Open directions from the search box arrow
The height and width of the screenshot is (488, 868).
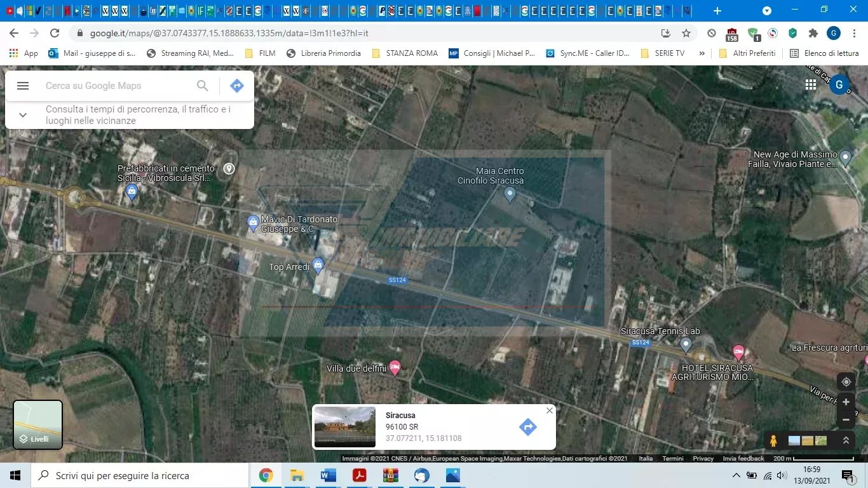[237, 86]
